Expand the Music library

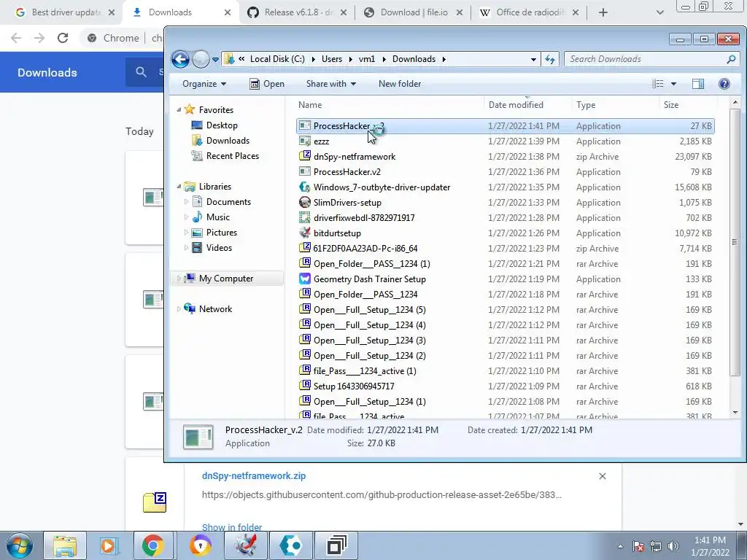coord(186,217)
